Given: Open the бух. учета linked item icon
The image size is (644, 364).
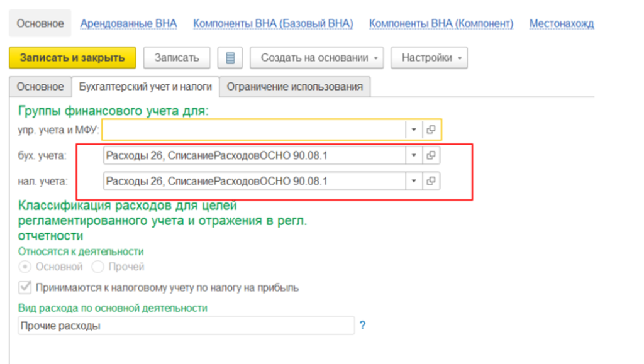Looking at the screenshot, I should click(x=431, y=155).
